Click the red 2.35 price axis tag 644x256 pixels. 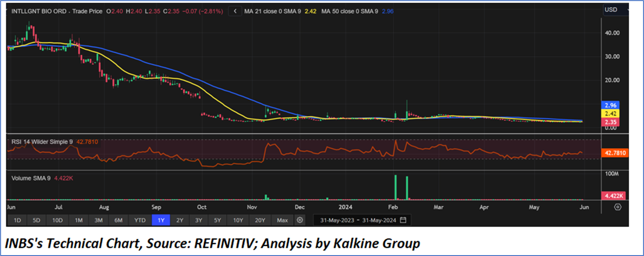(x=610, y=122)
